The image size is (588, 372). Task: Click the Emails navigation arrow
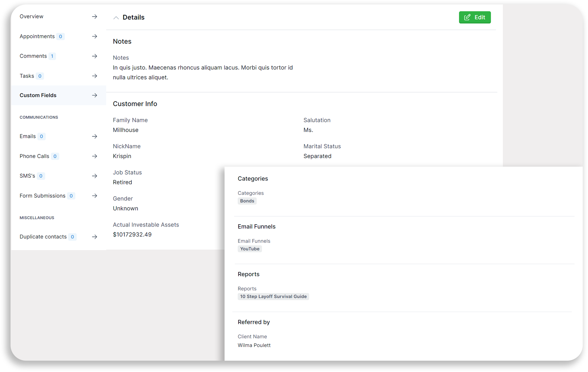point(94,136)
